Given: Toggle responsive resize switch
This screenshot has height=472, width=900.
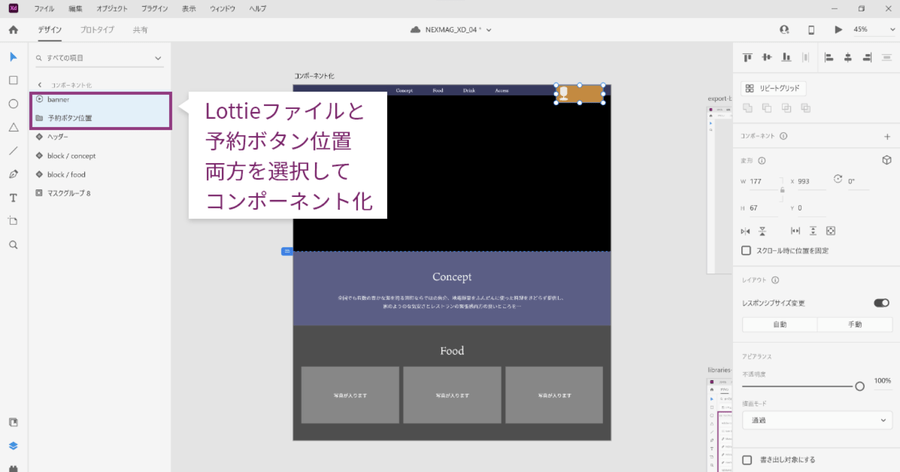Looking at the screenshot, I should click(x=881, y=303).
